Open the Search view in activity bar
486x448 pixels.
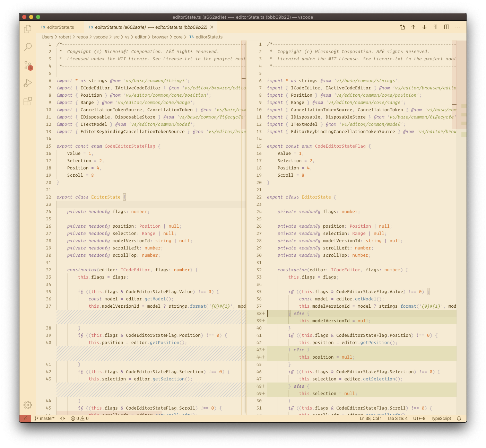tap(28, 47)
